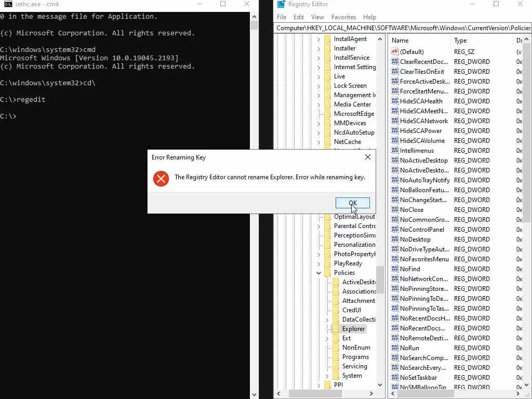This screenshot has height=399, width=532.
Task: Open the File menu in Registry Editor
Action: (x=281, y=17)
